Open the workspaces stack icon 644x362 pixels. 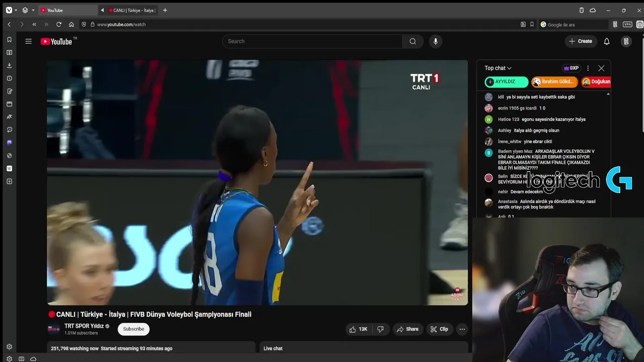pos(25,10)
